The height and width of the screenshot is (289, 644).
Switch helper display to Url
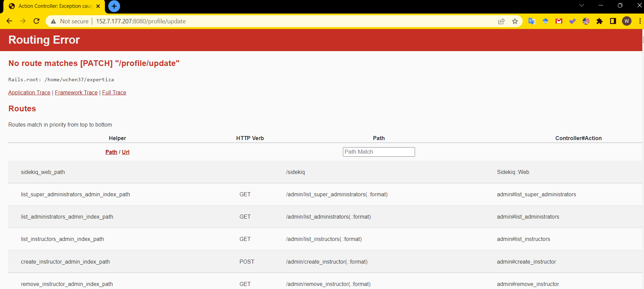point(125,152)
